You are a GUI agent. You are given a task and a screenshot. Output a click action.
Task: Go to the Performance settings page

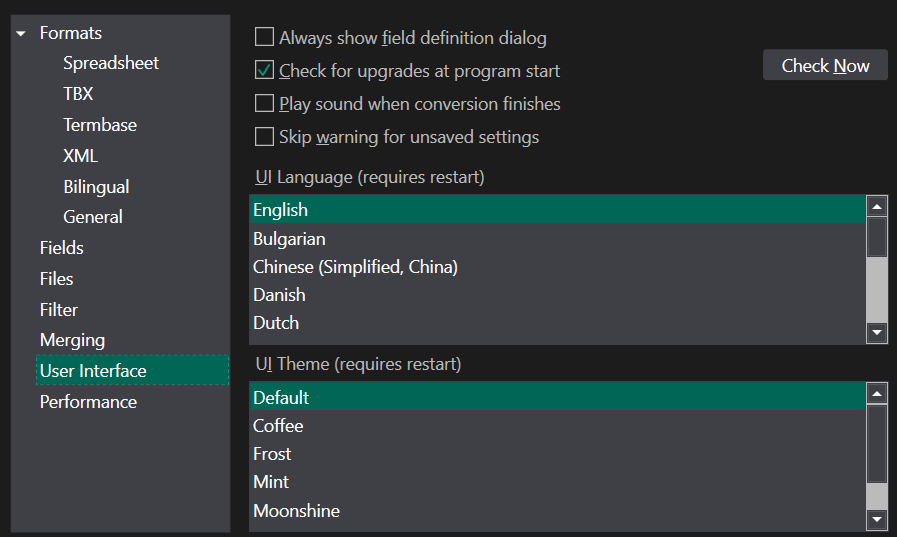click(88, 402)
